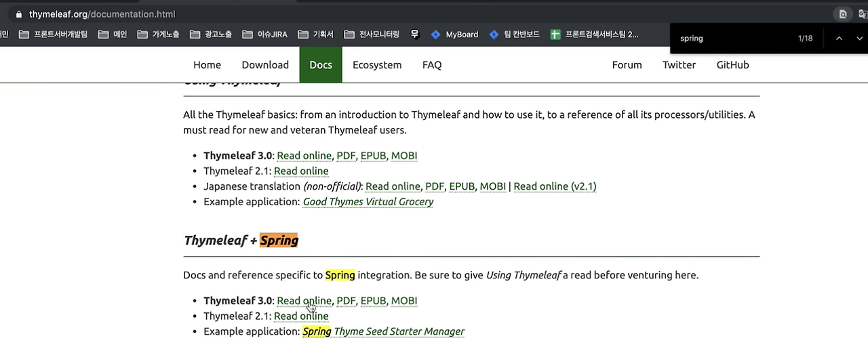Open the Download nav item
The height and width of the screenshot is (355, 868).
pyautogui.click(x=265, y=65)
